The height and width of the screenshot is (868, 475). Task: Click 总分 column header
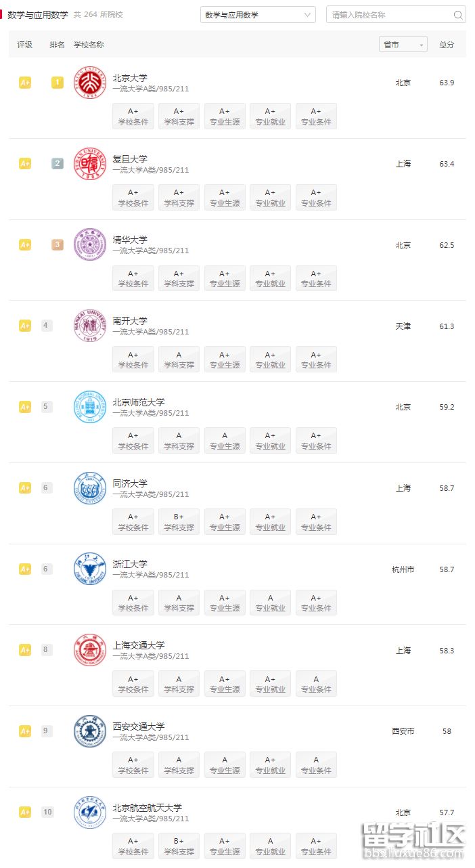pyautogui.click(x=447, y=45)
